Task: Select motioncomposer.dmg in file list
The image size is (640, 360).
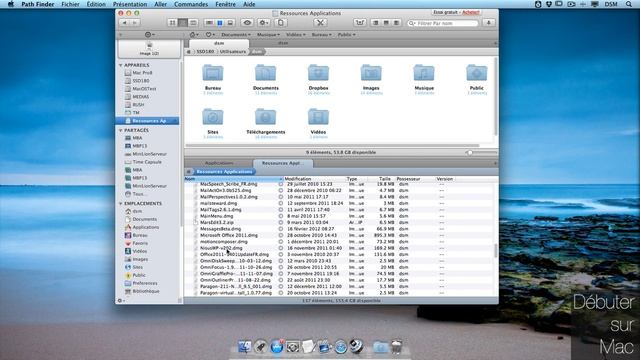Action: tap(224, 242)
